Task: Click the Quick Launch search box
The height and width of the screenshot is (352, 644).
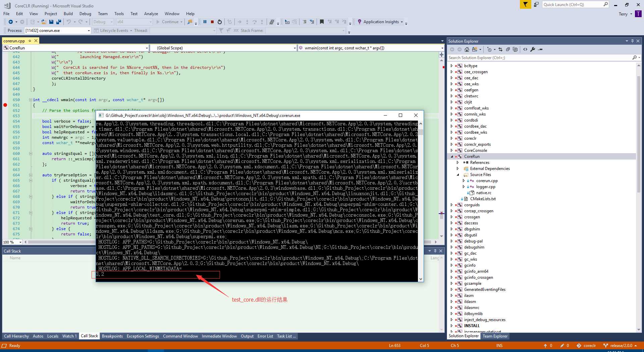Action: [x=573, y=4]
